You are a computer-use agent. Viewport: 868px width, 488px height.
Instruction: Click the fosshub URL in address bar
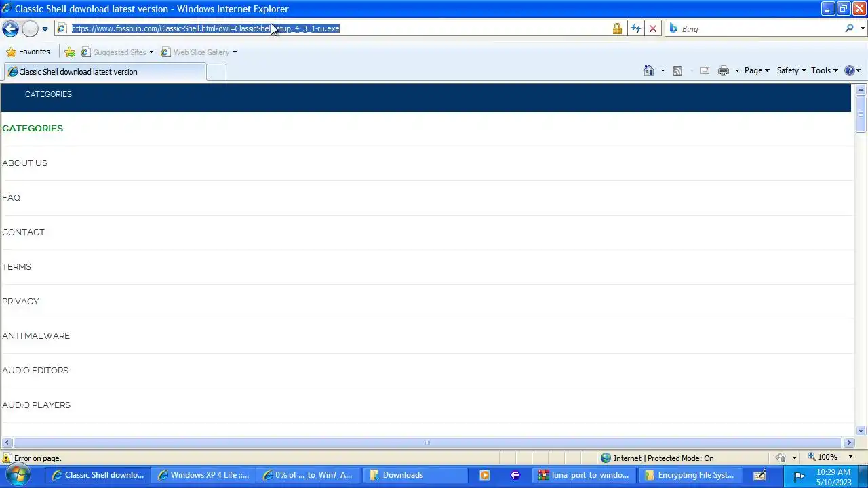click(x=205, y=28)
